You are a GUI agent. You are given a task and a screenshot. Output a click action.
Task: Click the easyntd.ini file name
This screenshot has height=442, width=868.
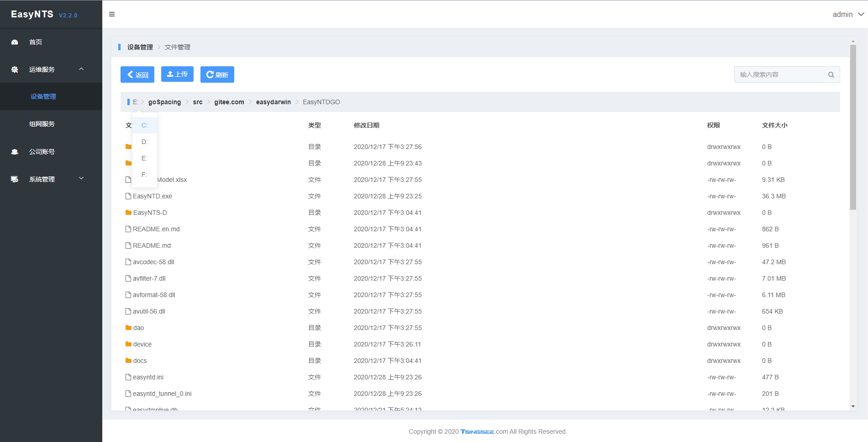click(x=148, y=377)
